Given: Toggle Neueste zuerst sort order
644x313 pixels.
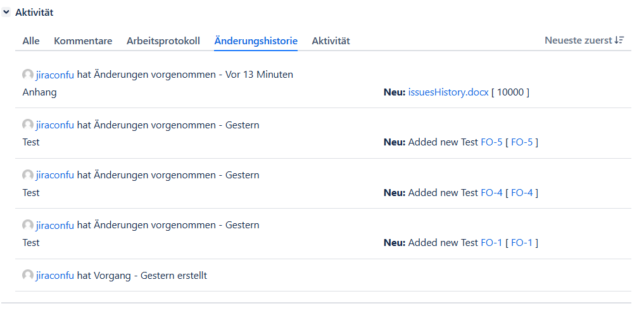Looking at the screenshot, I should pos(578,40).
